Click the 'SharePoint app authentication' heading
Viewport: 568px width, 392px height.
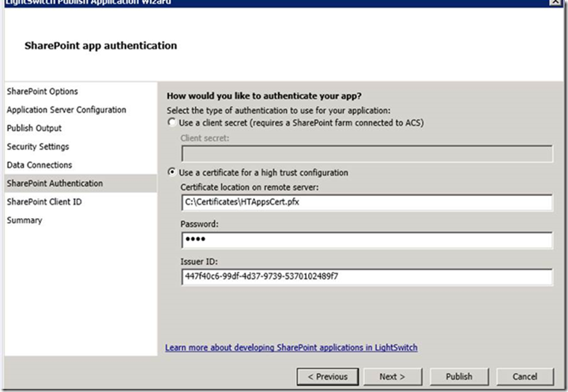tap(100, 46)
